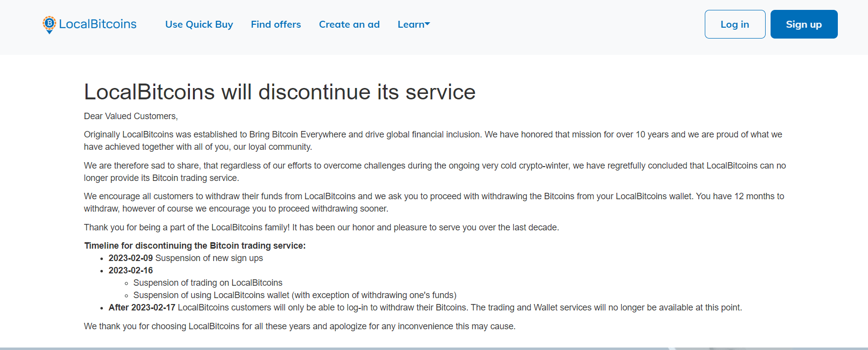Screen dimensions: 868x350
Task: Click the blue Sign up button
Action: [x=804, y=24]
